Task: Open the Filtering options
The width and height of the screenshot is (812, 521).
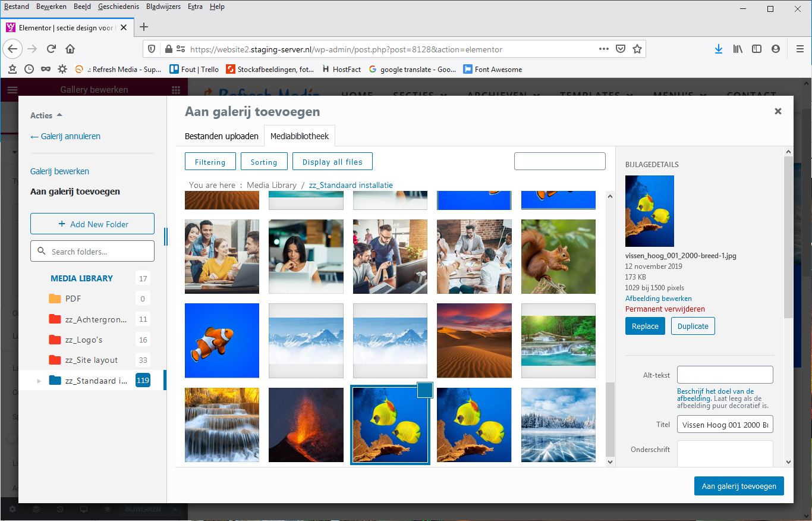Action: click(210, 162)
